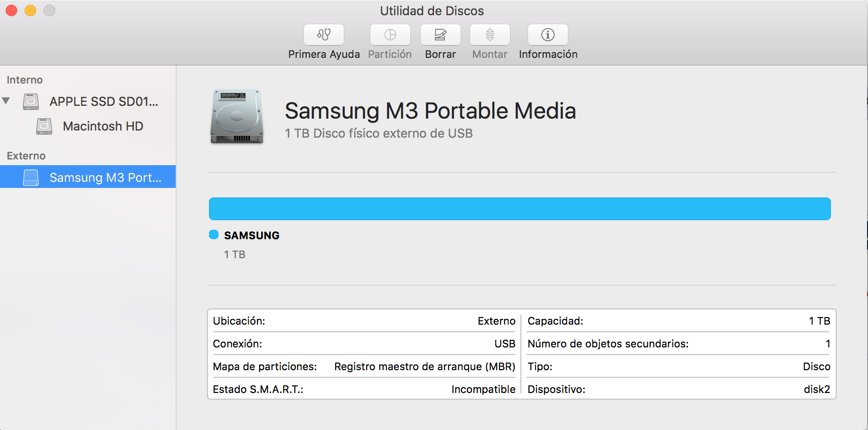Click the Samsung M3 external disk icon
Viewport: 868px width, 430px height.
coord(31,178)
